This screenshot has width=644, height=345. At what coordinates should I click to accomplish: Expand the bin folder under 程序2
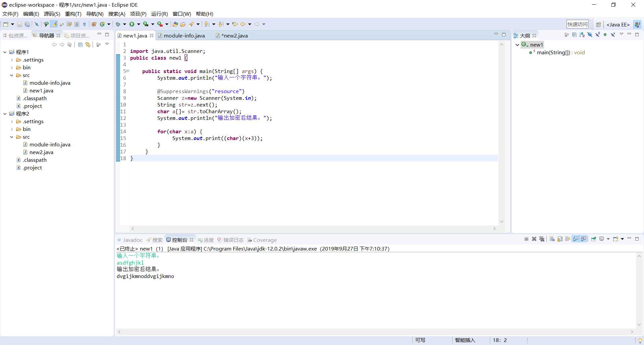coord(12,129)
